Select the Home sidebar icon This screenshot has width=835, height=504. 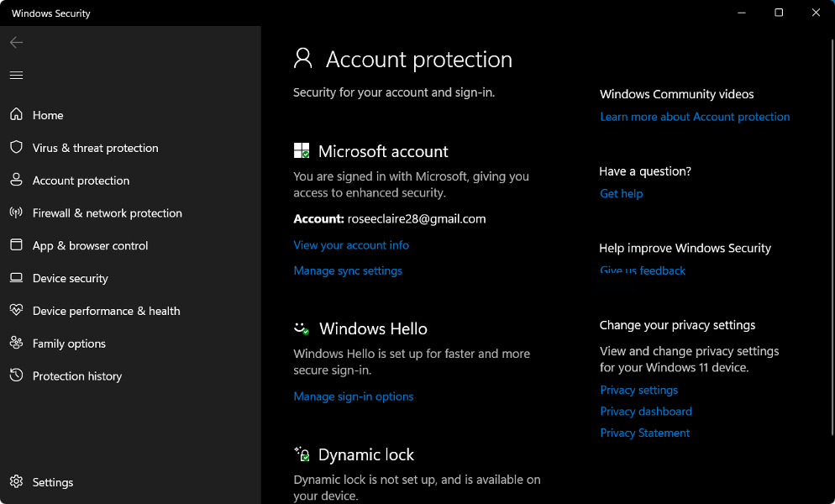[17, 115]
